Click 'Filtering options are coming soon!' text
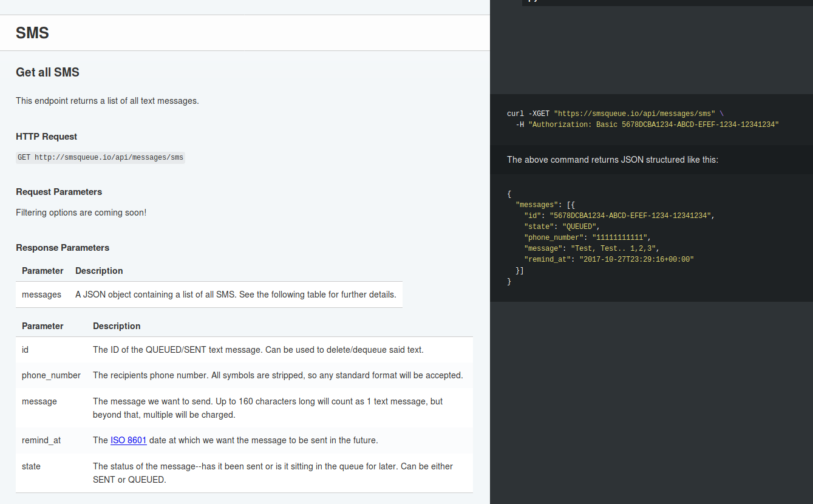Screen dimensions: 813x504 (x=81, y=213)
